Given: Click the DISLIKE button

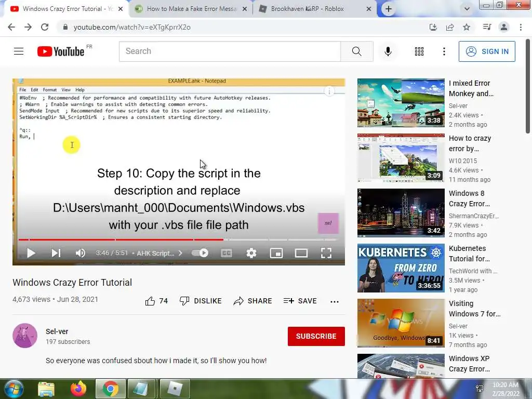Looking at the screenshot, I should [201, 301].
